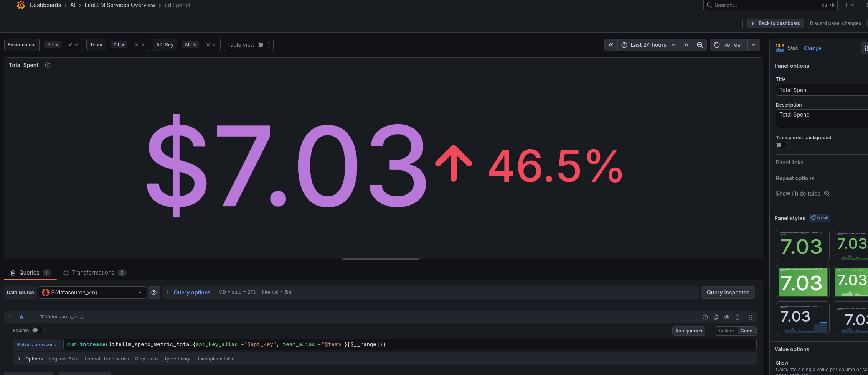This screenshot has height=375, width=868.
Task: Open the data source help icon
Action: pos(154,293)
